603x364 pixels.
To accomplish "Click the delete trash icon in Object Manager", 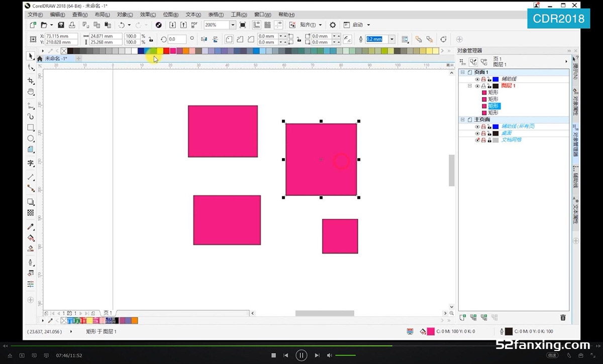I will coord(563,317).
